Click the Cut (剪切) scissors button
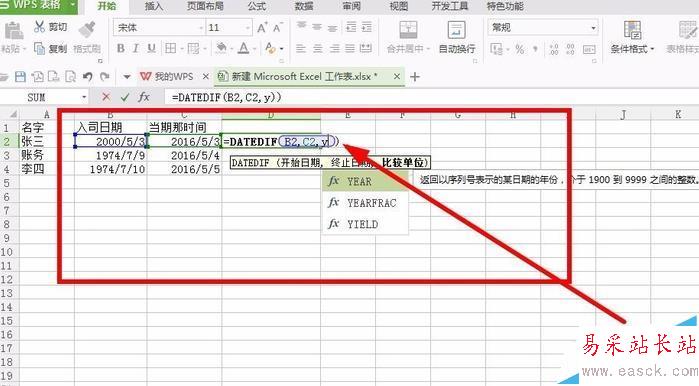Screen dimensions: 699x386 (50, 27)
